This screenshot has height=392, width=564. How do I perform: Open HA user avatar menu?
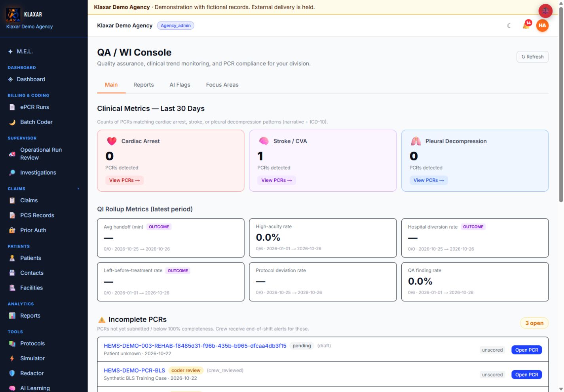(542, 25)
